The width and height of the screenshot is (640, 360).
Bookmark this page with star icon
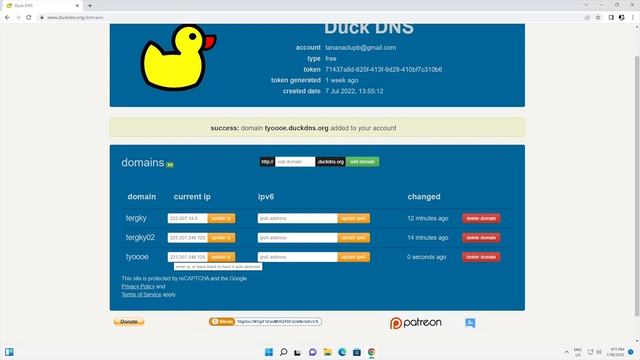598,18
